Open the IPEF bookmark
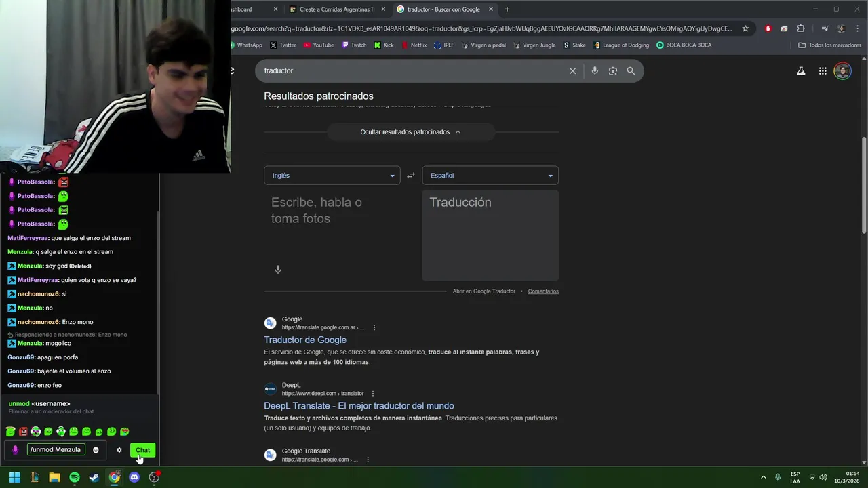The width and height of the screenshot is (868, 488). tap(443, 45)
